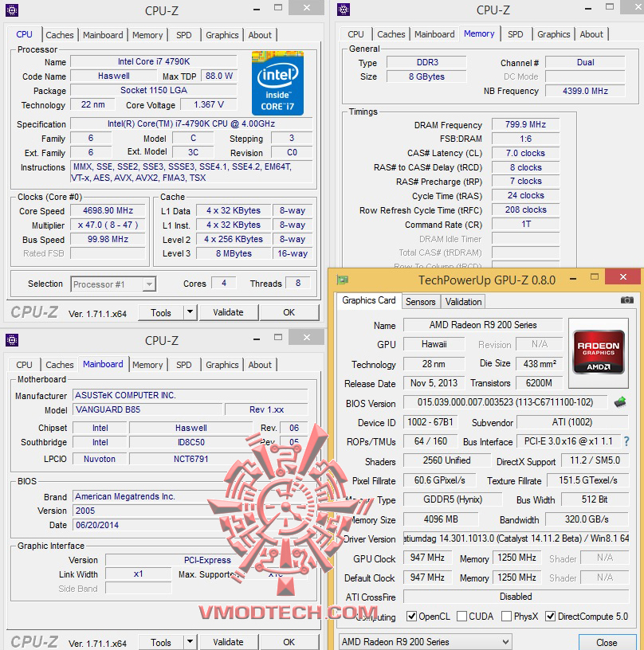Click the Bus Interface question mark help icon
Screen dimensions: 644x650
pyautogui.click(x=626, y=441)
